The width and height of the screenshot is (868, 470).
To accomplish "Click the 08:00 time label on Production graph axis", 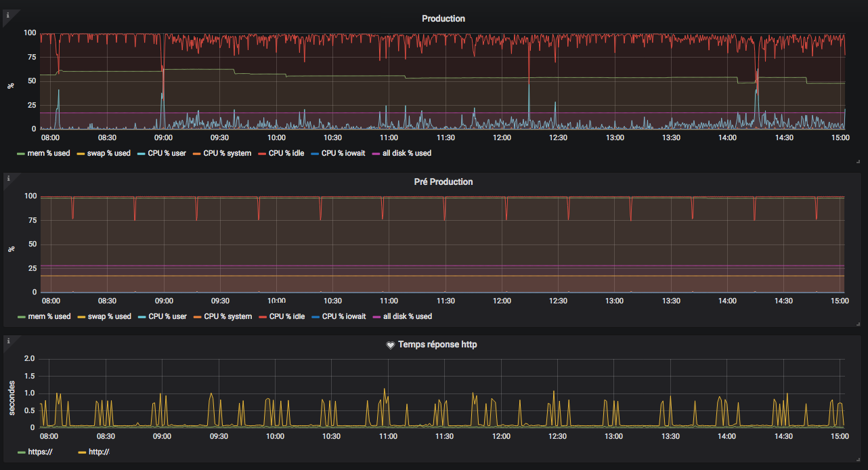I will 51,137.
